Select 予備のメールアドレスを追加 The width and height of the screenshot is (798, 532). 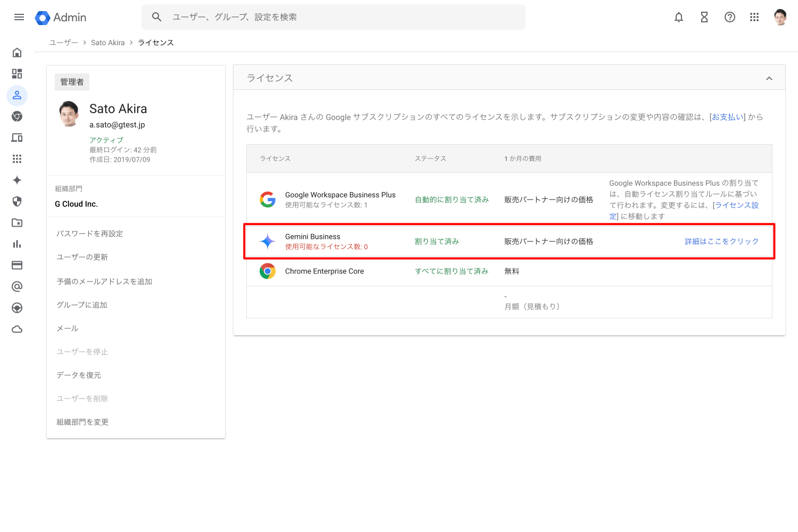tap(104, 281)
